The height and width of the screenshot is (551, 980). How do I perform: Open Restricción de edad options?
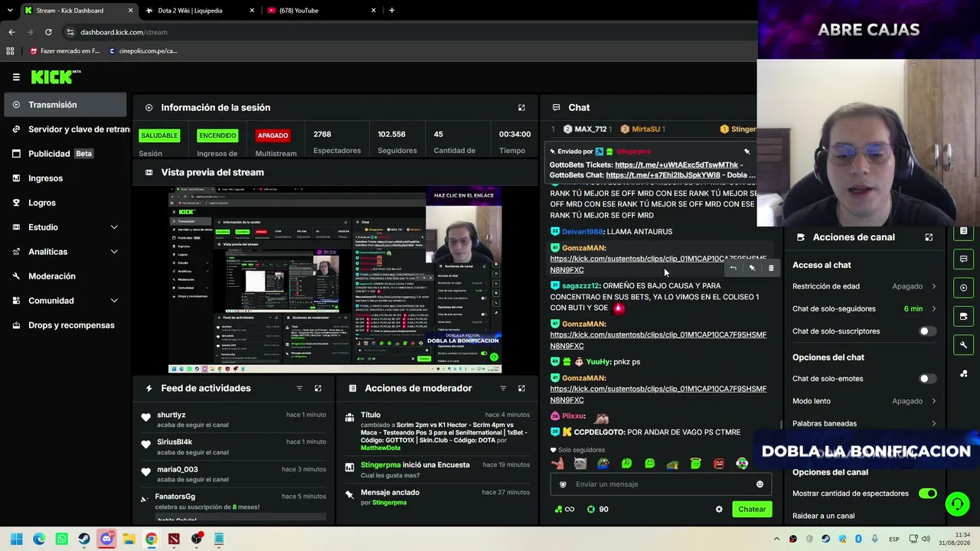tap(864, 286)
